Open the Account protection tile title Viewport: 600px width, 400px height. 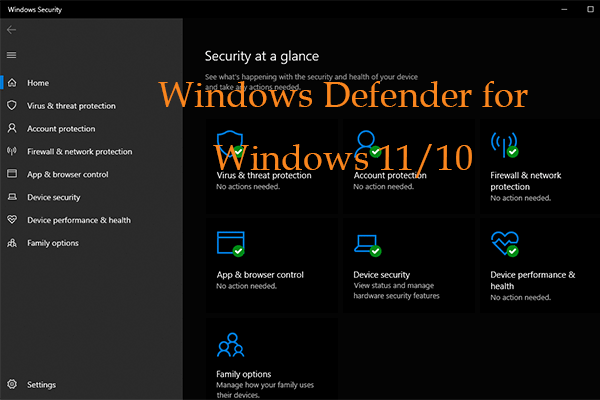pos(390,175)
